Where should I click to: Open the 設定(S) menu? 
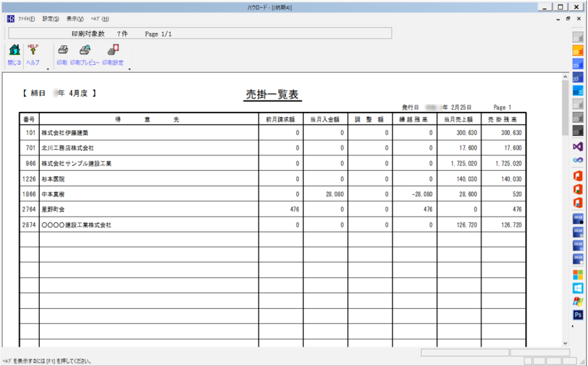tap(51, 19)
